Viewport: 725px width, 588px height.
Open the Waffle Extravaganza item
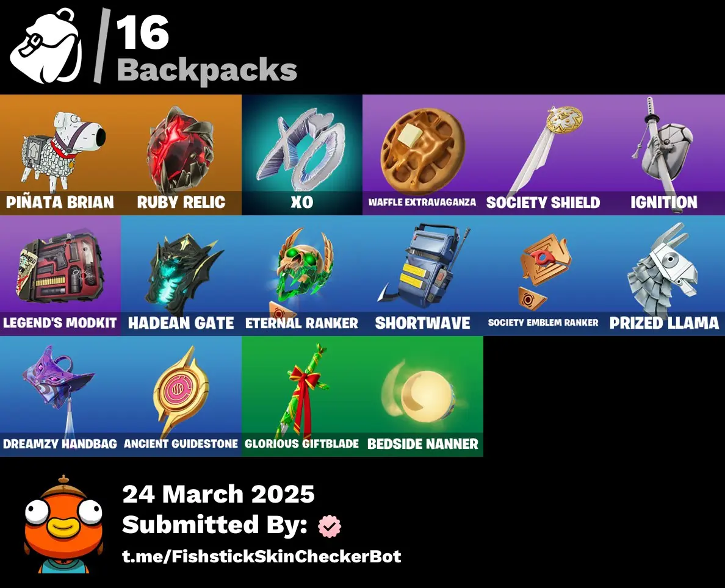tap(422, 155)
